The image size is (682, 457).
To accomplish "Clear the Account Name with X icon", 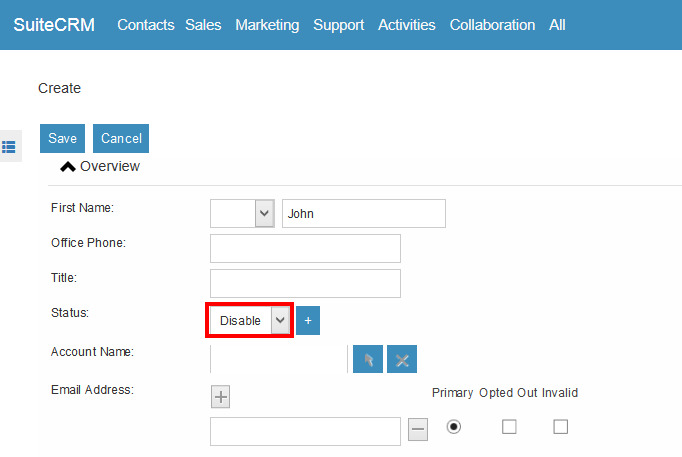I will [402, 360].
